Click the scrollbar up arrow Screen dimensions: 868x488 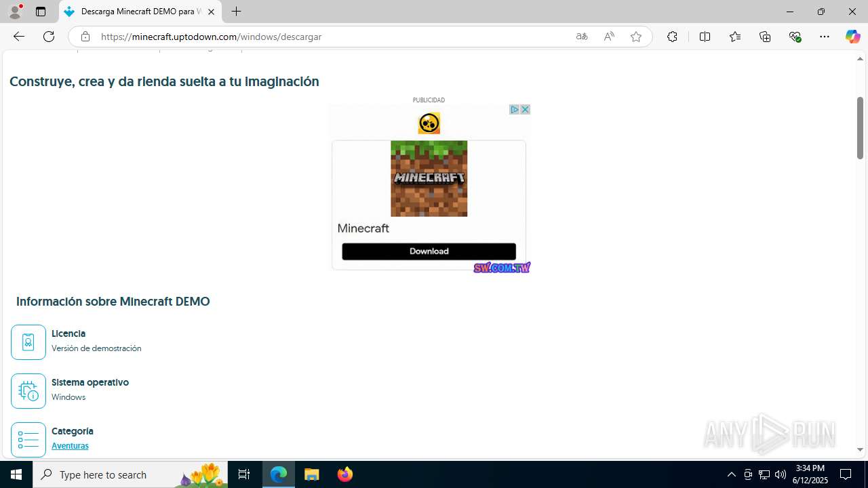pos(860,59)
